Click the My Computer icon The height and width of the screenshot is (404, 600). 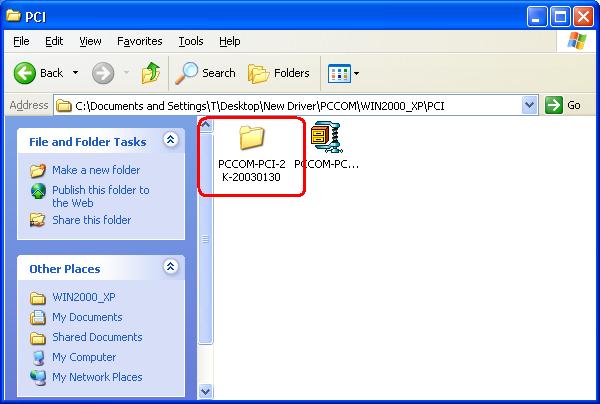[x=38, y=358]
